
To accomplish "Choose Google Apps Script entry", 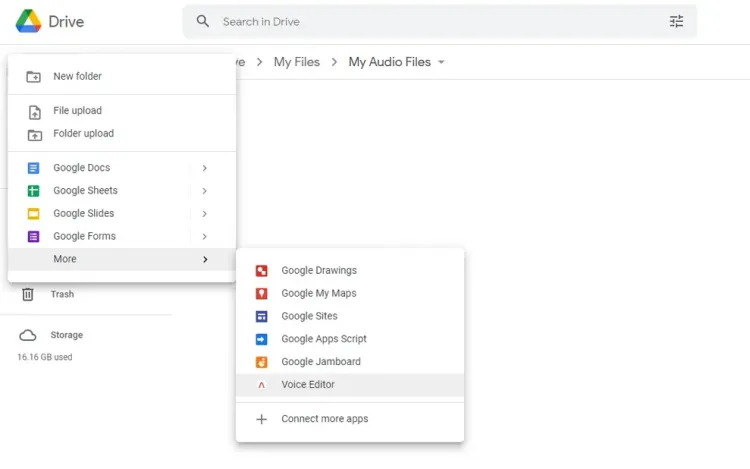I will tap(350, 339).
